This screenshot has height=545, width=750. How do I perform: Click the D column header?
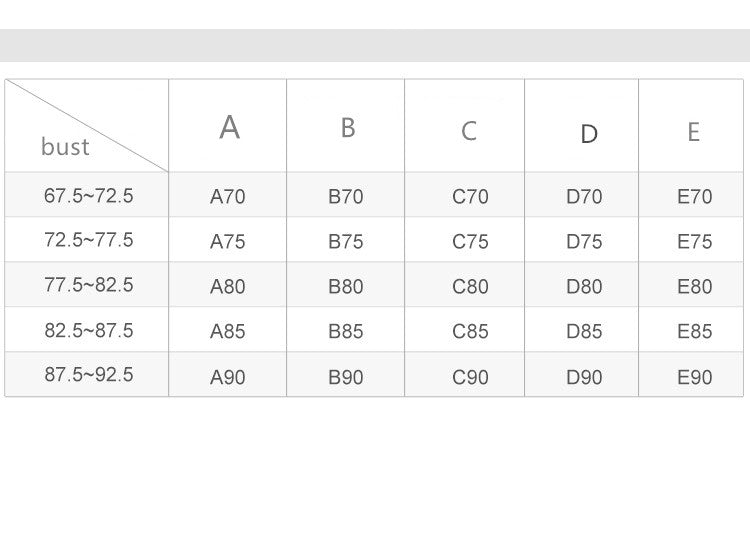tap(588, 134)
